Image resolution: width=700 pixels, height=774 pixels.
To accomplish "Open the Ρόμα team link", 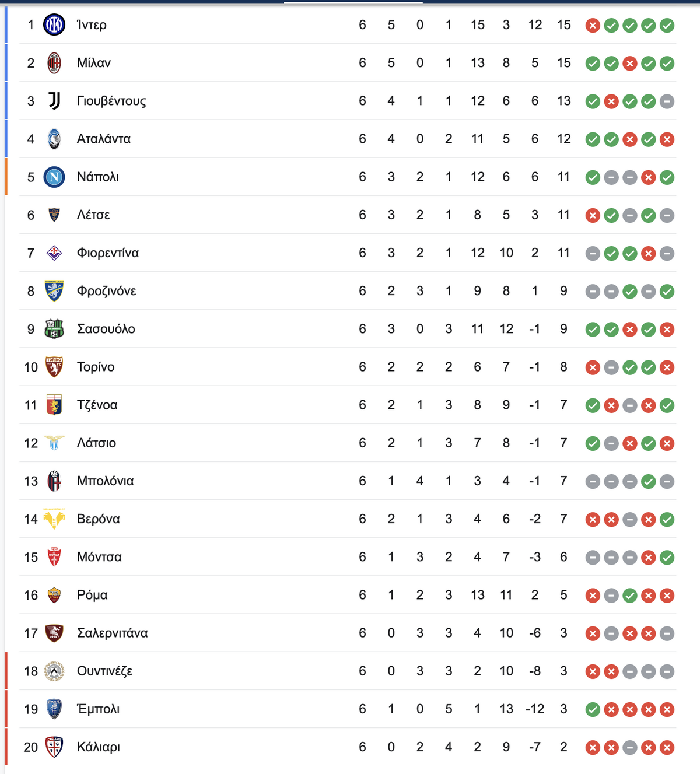I will 92,595.
